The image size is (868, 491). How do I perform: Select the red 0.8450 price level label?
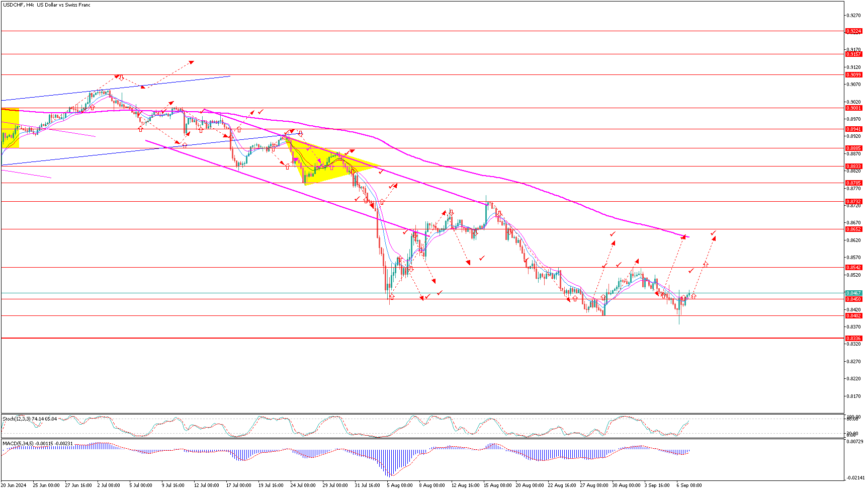click(853, 299)
